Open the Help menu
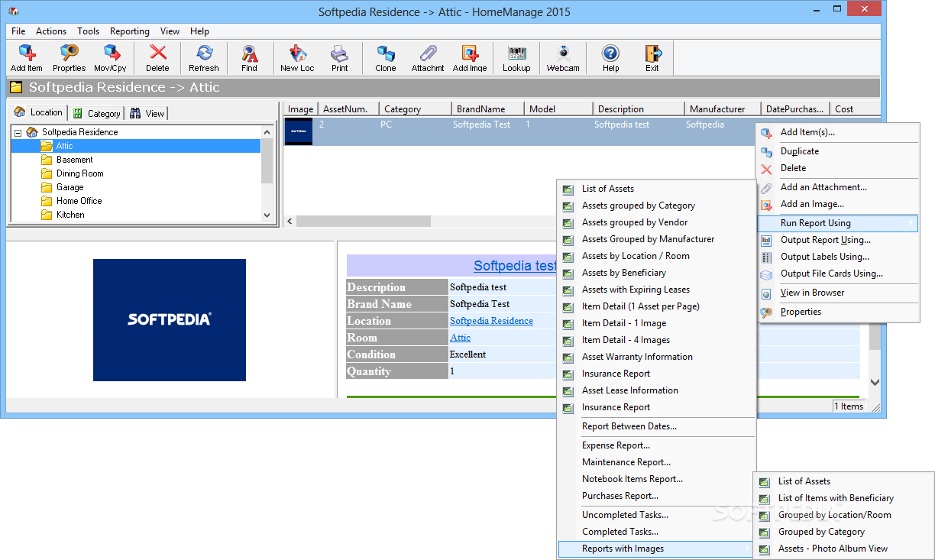Image resolution: width=935 pixels, height=560 pixels. point(200,31)
